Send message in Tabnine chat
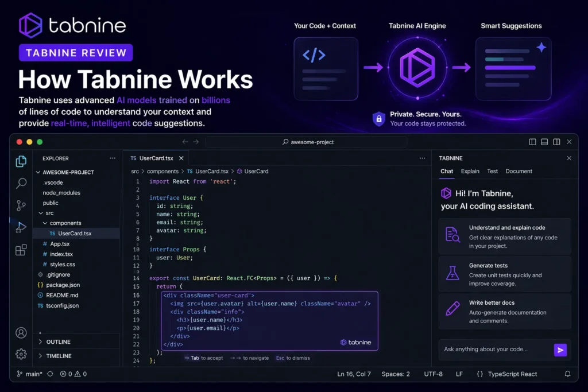Viewport: 588px width, 392px height. tap(560, 350)
